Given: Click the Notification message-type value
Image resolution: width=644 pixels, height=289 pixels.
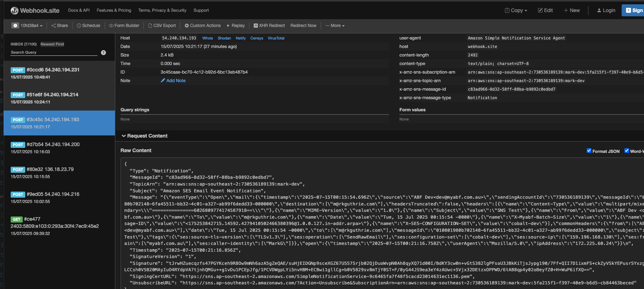Looking at the screenshot, I should [x=482, y=98].
